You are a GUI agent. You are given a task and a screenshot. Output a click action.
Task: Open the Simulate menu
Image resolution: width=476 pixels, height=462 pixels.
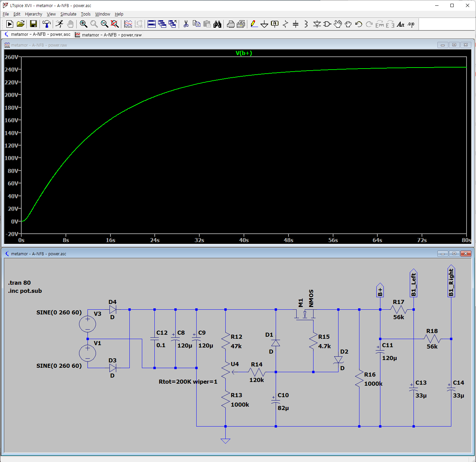tap(68, 14)
